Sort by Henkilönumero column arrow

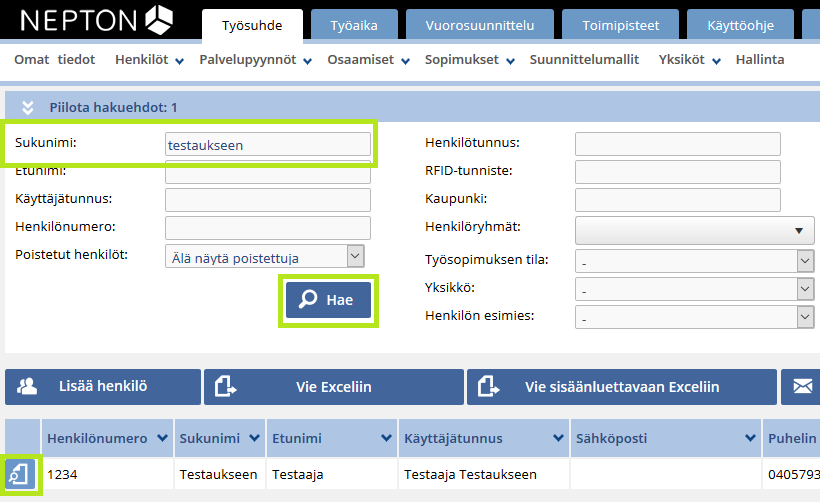[x=163, y=438]
